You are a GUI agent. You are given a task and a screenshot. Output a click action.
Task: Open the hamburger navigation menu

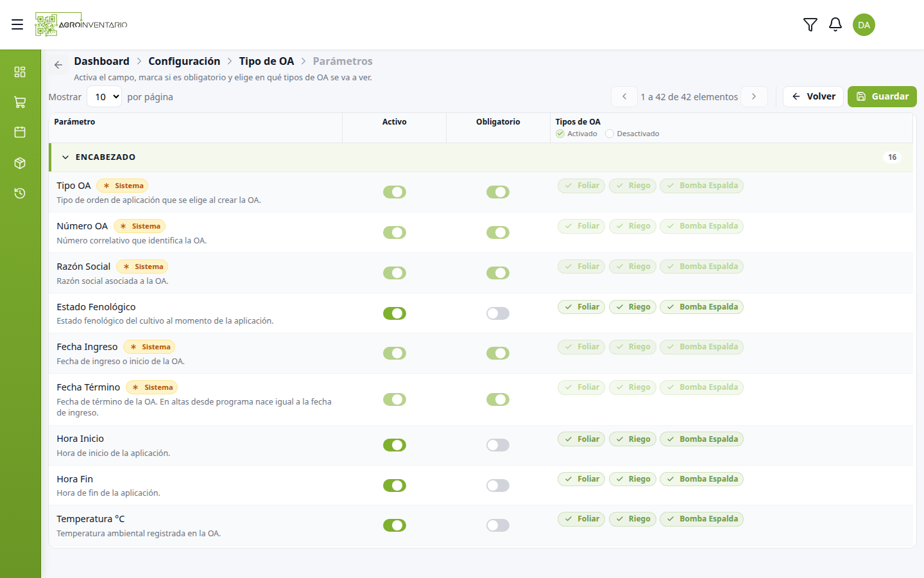point(17,24)
